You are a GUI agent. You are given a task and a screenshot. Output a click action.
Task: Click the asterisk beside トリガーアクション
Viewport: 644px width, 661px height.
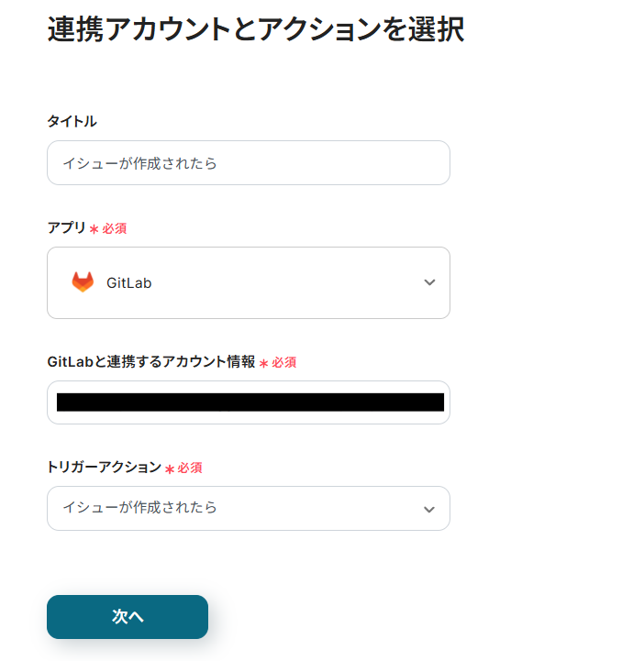pos(169,468)
